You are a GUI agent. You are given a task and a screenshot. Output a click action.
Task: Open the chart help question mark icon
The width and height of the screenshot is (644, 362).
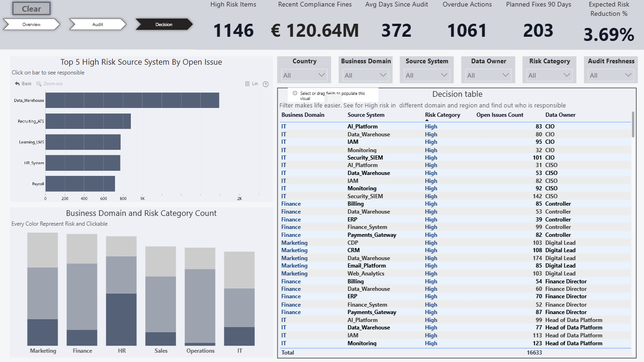(x=266, y=84)
